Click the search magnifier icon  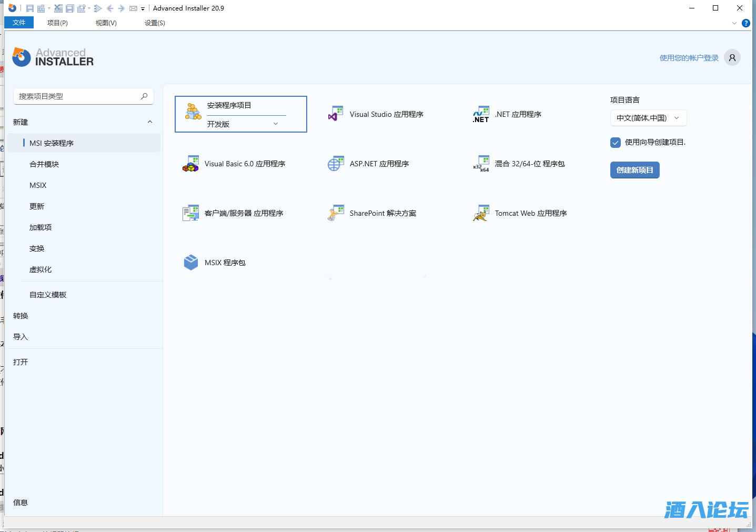pyautogui.click(x=144, y=96)
